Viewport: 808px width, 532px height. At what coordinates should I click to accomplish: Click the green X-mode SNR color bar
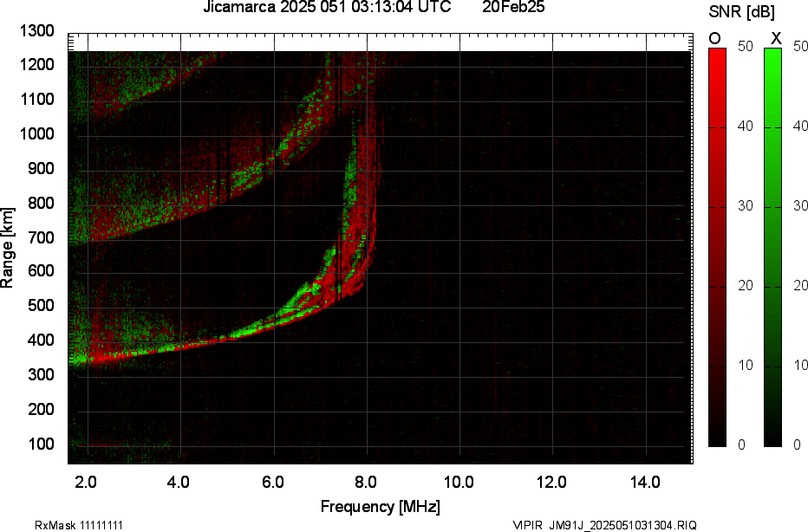(772, 247)
